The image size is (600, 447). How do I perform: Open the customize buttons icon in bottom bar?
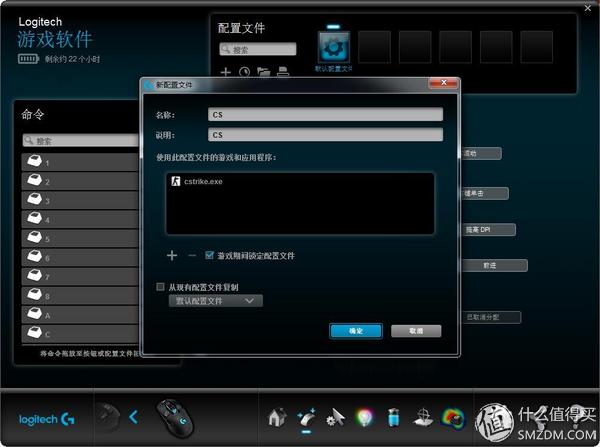point(307,418)
